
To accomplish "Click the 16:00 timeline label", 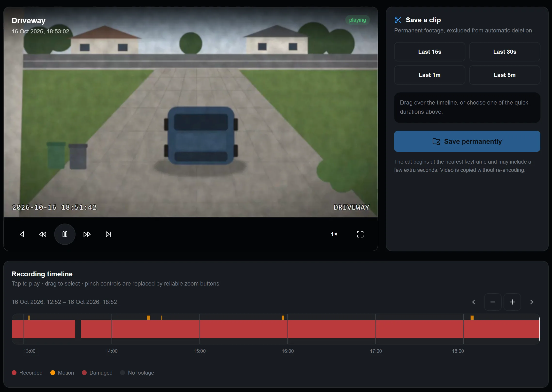I will [288, 351].
